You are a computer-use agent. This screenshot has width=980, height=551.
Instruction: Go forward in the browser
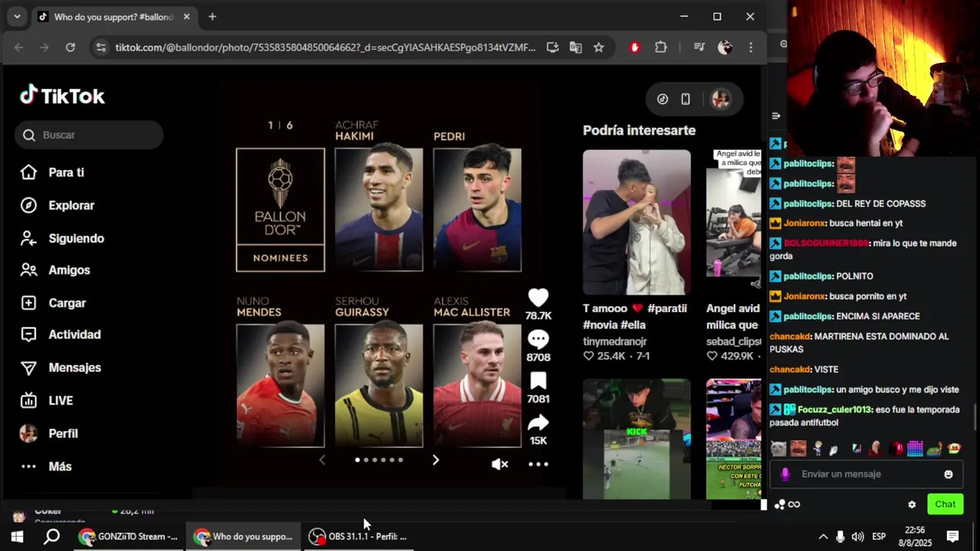click(x=44, y=47)
